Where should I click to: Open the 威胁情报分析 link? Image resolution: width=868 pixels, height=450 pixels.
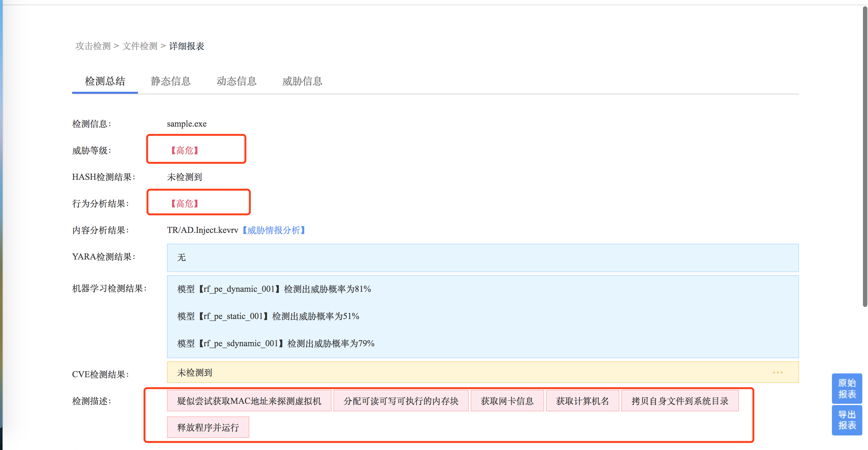[274, 230]
